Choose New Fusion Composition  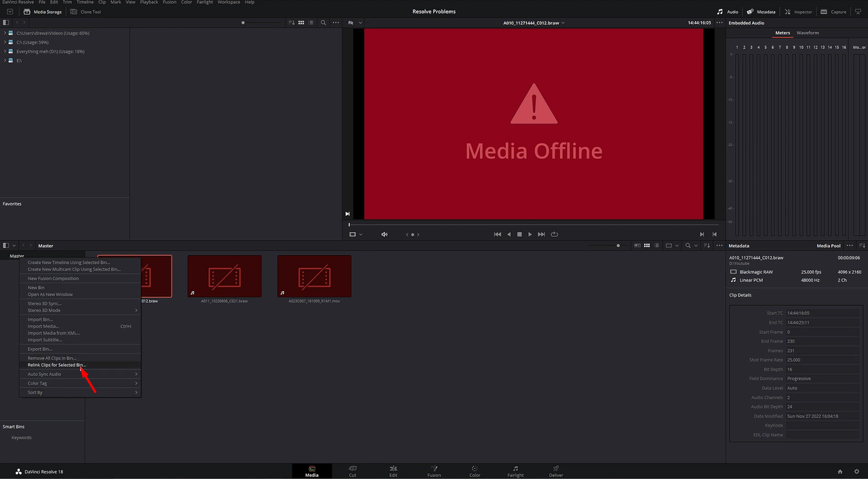click(53, 278)
